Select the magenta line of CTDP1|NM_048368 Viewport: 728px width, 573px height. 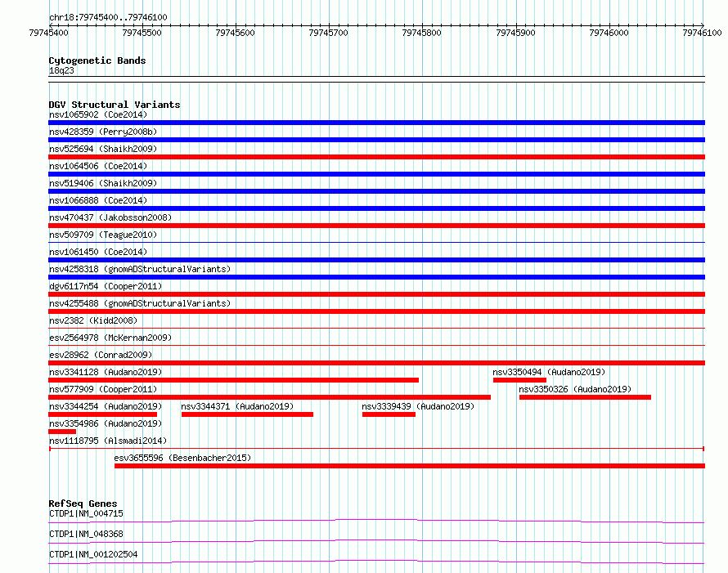pyautogui.click(x=376, y=541)
